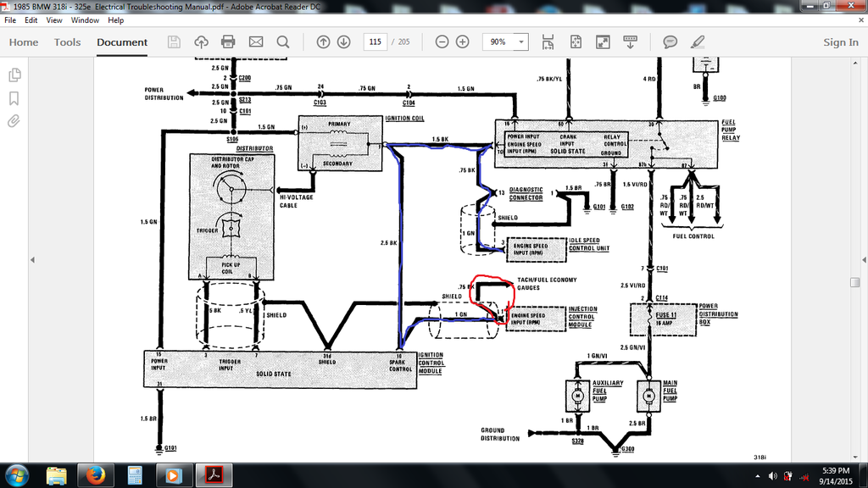Zoom in with plus icon
Image resolution: width=868 pixels, height=488 pixels.
click(463, 42)
